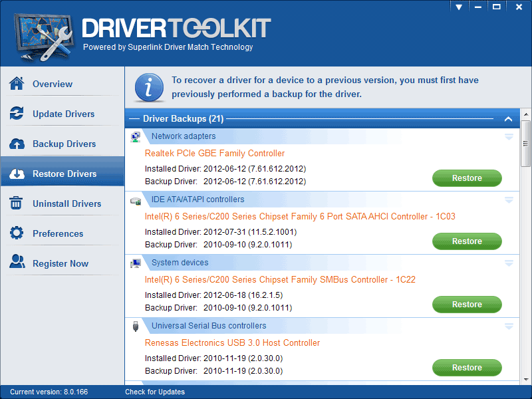Click the Register Now user icon
The height and width of the screenshot is (399, 532).
coord(17,263)
